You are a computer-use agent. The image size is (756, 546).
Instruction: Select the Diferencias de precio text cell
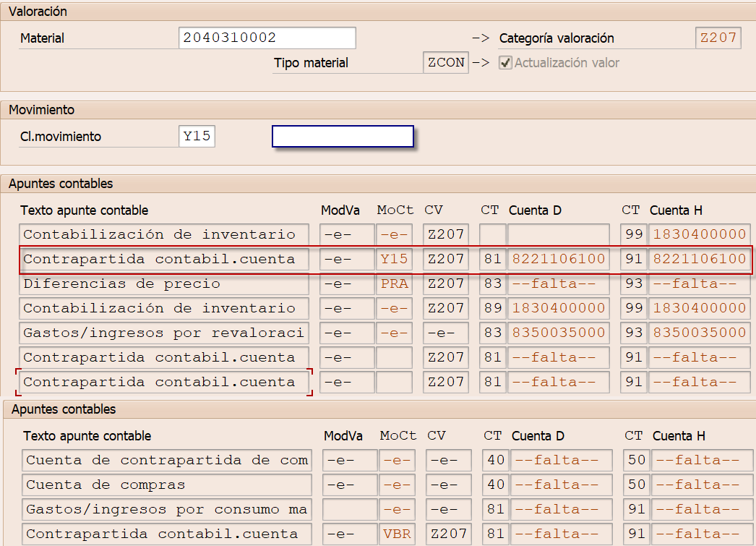tap(164, 283)
